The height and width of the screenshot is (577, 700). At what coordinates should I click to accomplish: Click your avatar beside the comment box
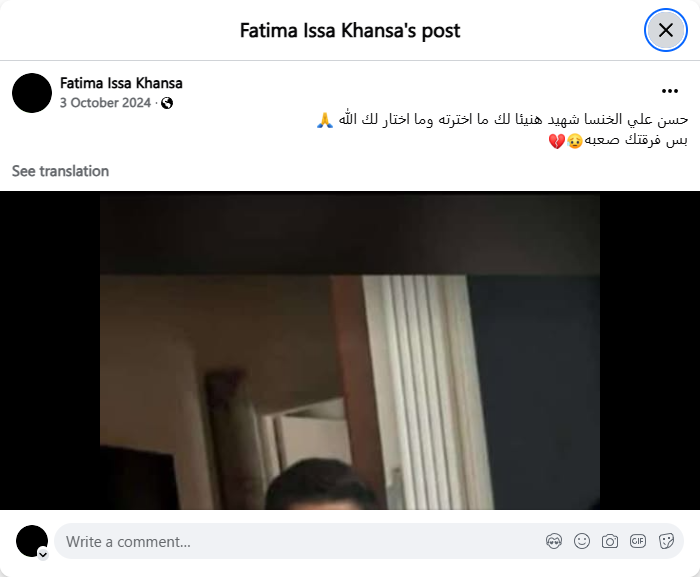point(32,541)
